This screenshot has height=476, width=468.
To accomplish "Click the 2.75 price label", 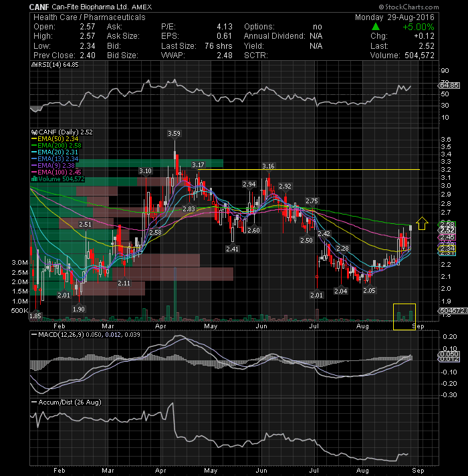I will (x=312, y=201).
